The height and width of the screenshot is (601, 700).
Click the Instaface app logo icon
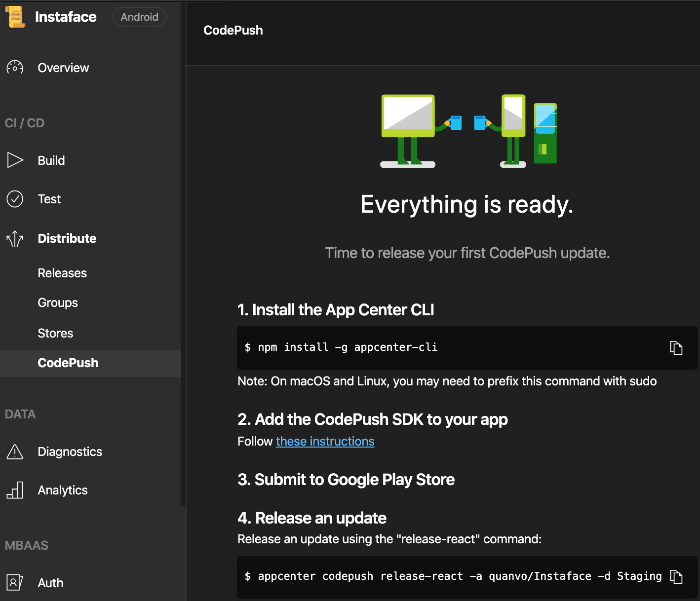[x=15, y=17]
